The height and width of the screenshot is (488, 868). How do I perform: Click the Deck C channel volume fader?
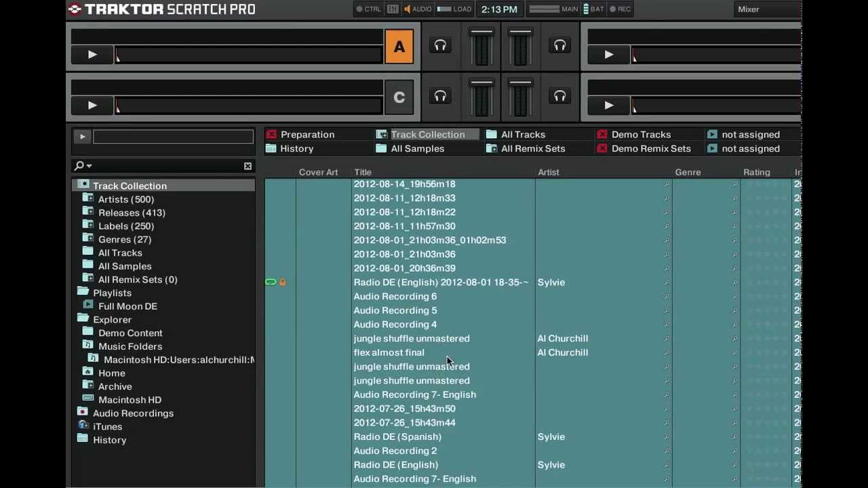click(x=481, y=98)
